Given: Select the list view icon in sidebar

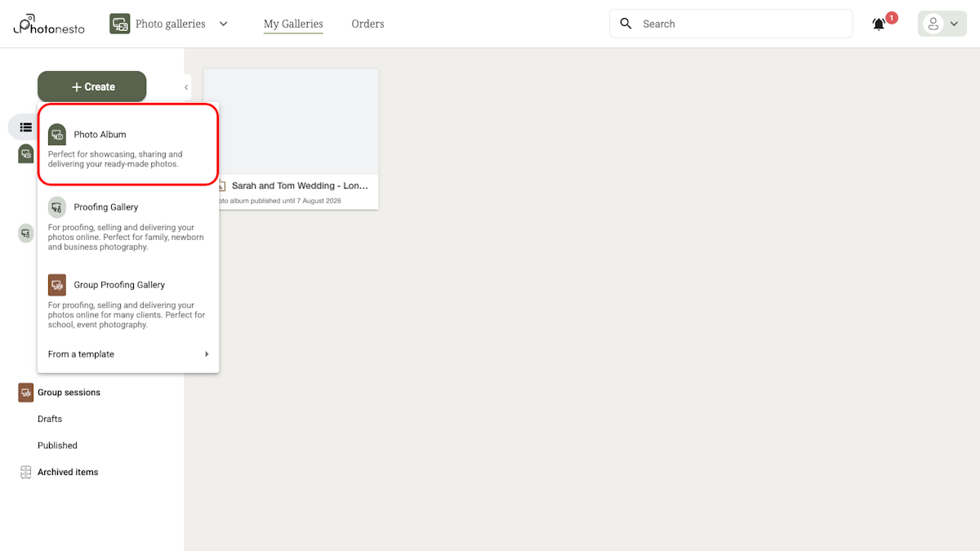Looking at the screenshot, I should (25, 127).
